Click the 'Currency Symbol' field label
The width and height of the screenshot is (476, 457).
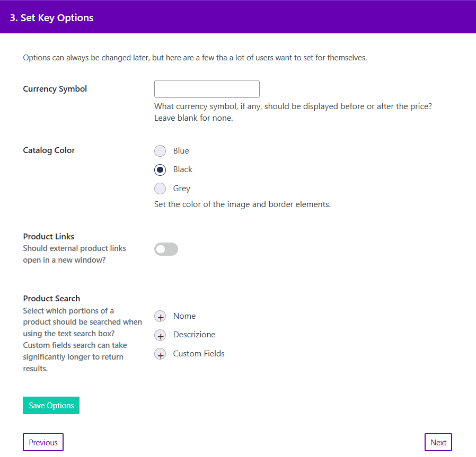pos(55,89)
